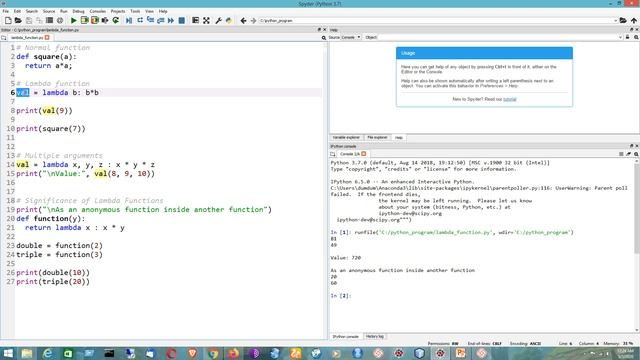Step to next line debug icon

[140, 20]
